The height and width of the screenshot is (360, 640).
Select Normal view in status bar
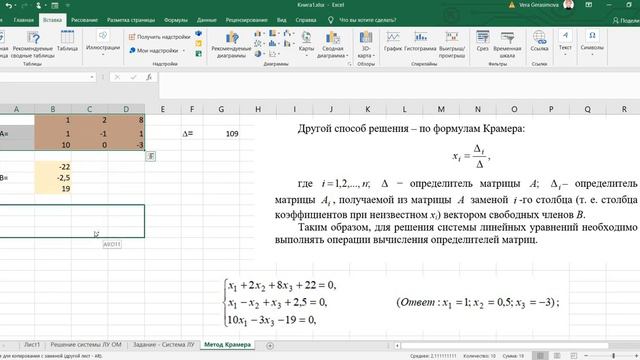540,356
